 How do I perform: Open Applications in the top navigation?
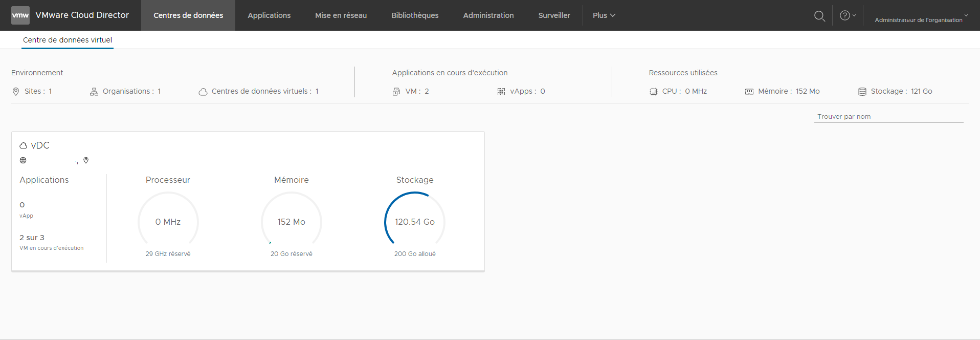[269, 15]
